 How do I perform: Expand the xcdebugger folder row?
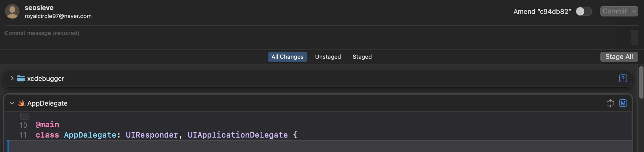pos(12,78)
